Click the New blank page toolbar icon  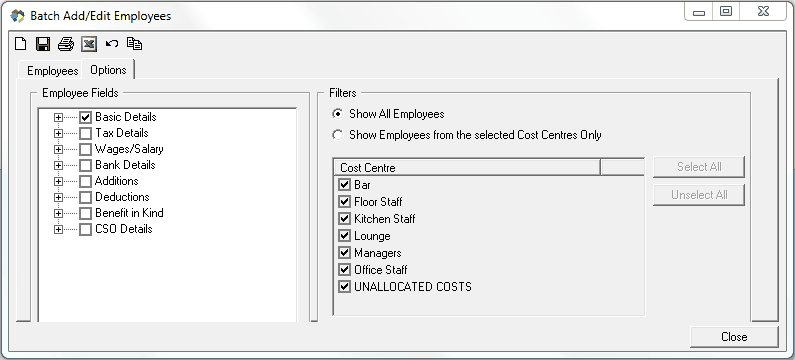20,44
